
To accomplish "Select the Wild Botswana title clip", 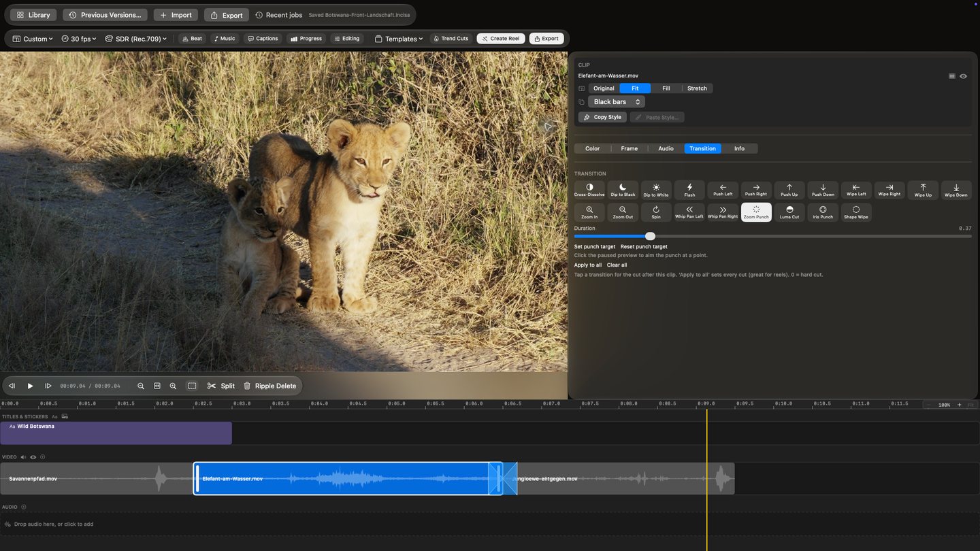I will pos(116,433).
